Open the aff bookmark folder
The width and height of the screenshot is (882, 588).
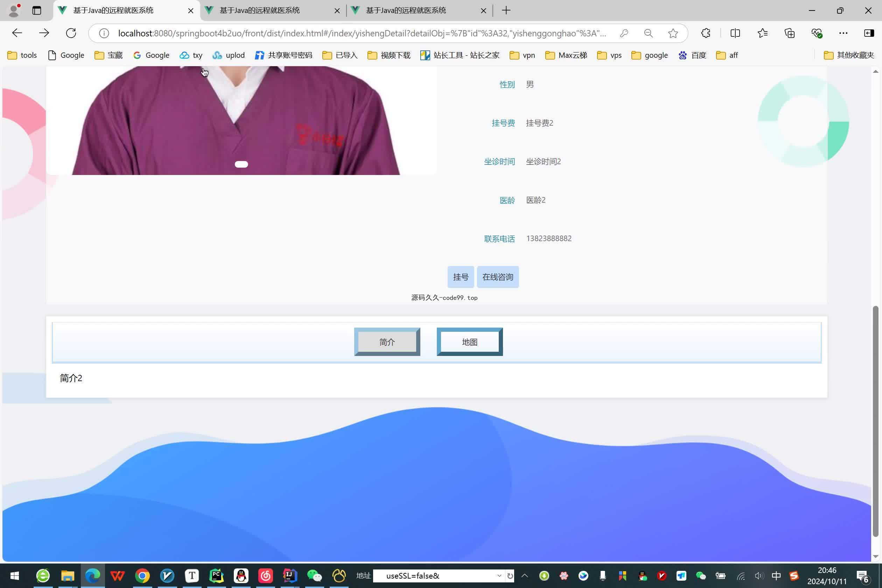click(727, 55)
